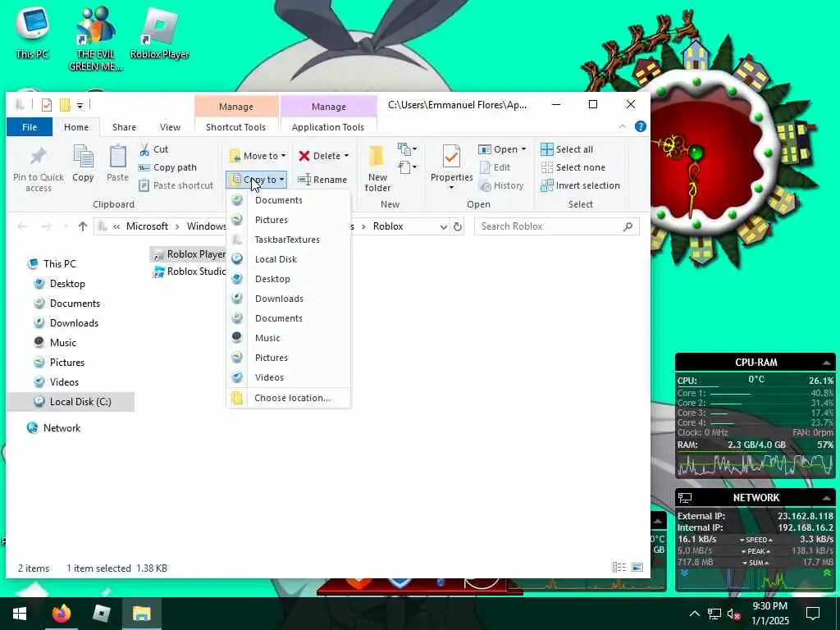Select the Roblox Player shortcut file

188,254
